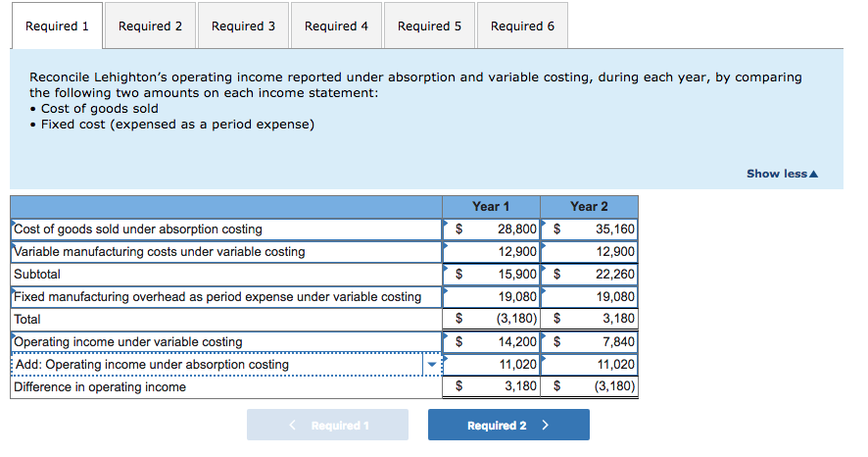
Task: Edit Year 1 cost of goods sold 28,800
Action: (491, 229)
